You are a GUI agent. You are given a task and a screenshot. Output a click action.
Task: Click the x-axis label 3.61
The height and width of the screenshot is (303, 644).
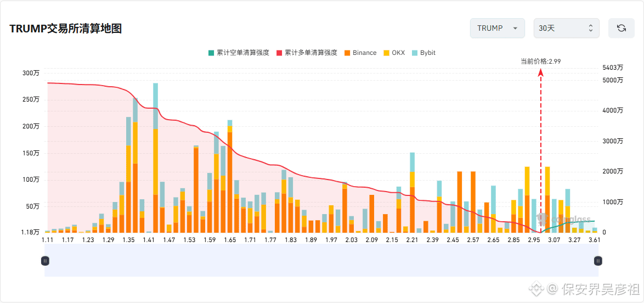595,240
